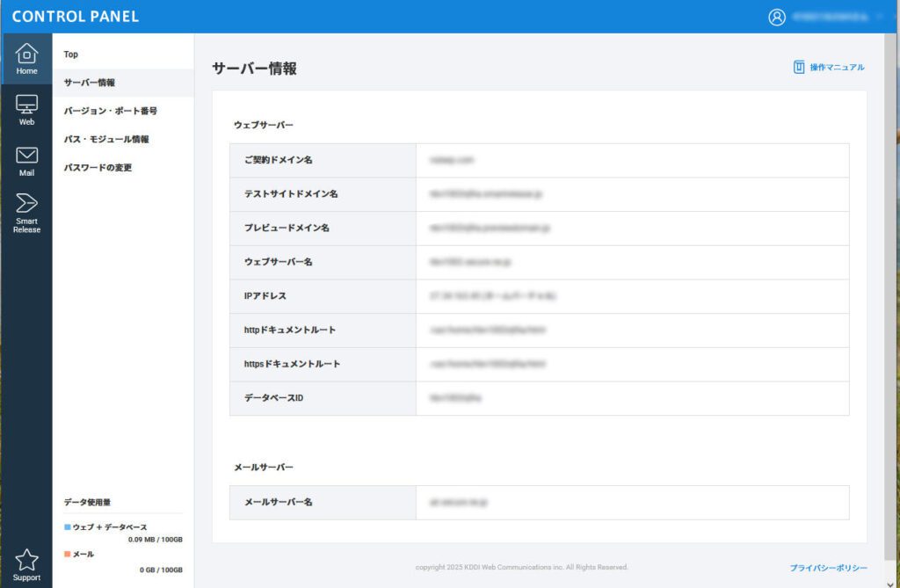Open the Smart Release section icon
Viewport: 900px width, 588px height.
tap(26, 213)
